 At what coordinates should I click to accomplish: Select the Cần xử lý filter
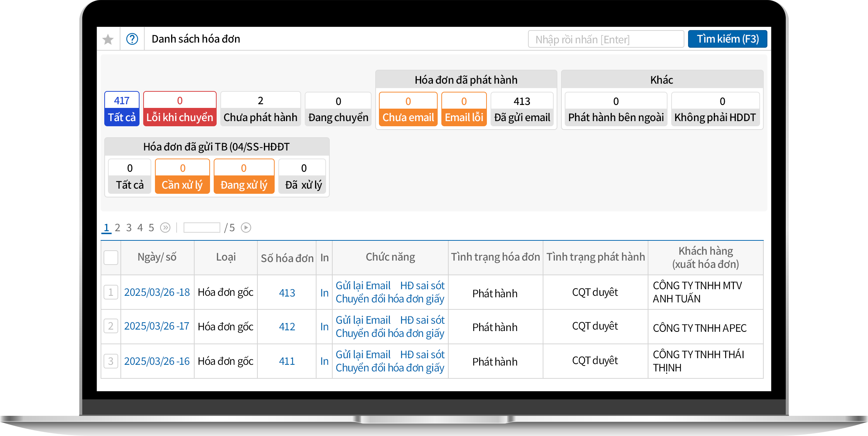(x=182, y=176)
